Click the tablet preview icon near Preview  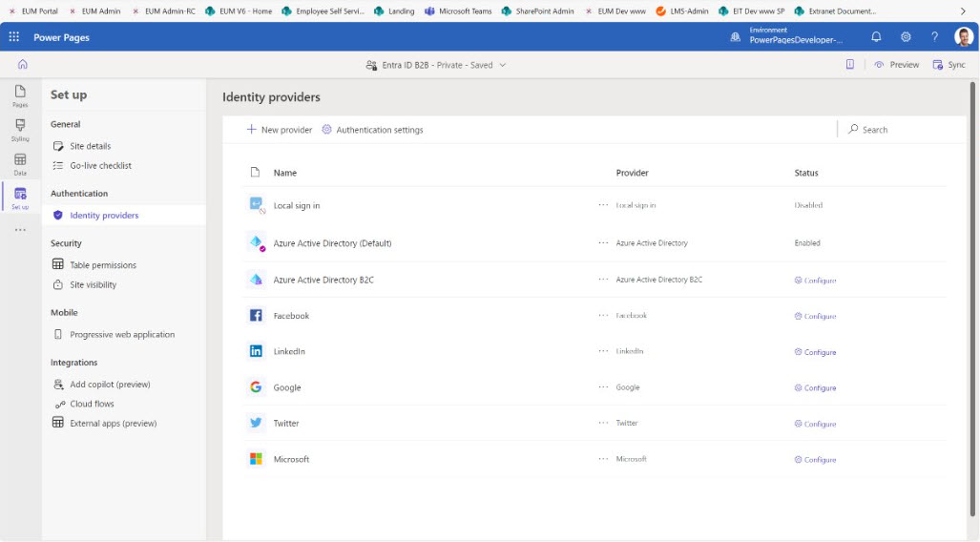pyautogui.click(x=850, y=64)
